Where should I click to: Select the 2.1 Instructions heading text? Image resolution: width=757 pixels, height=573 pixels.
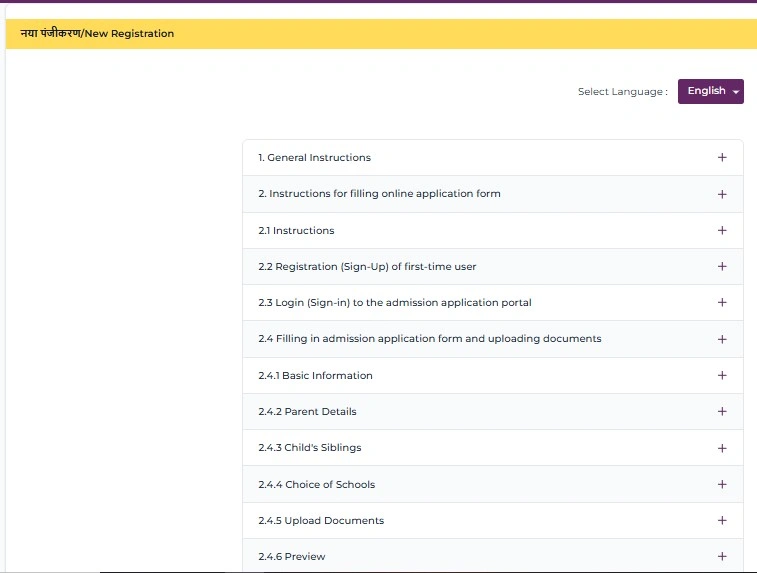296,231
